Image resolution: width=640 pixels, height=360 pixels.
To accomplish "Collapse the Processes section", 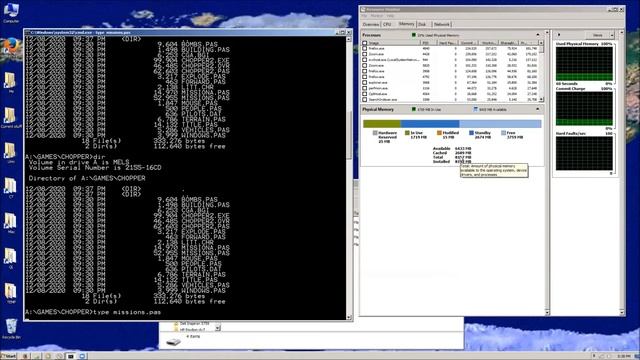I will 538,35.
